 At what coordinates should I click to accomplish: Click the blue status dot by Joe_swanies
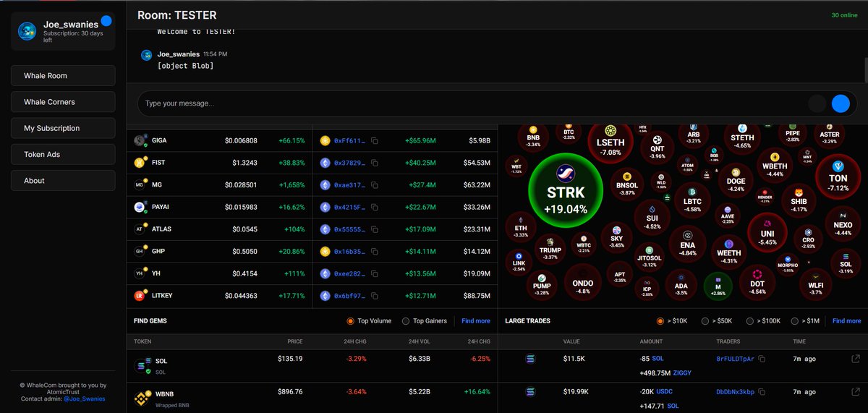pyautogui.click(x=106, y=21)
